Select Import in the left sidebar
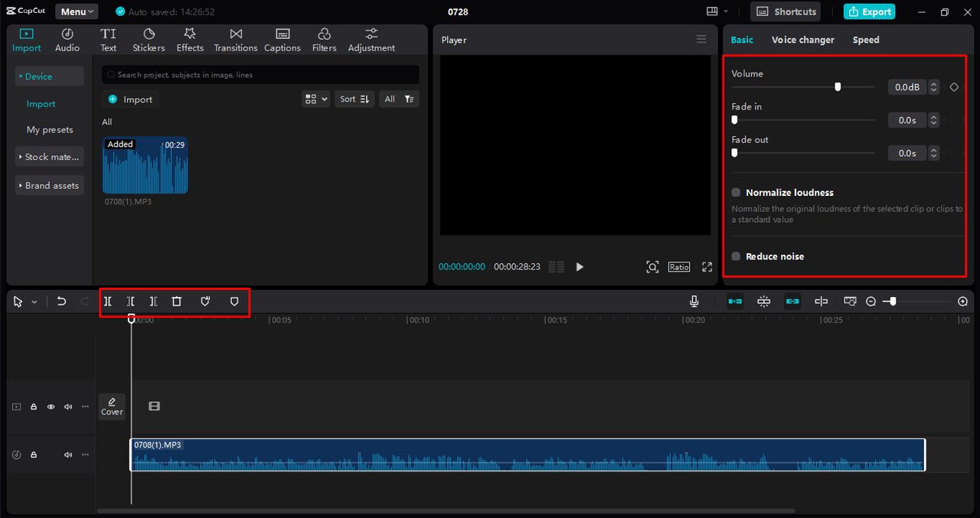 pyautogui.click(x=41, y=104)
